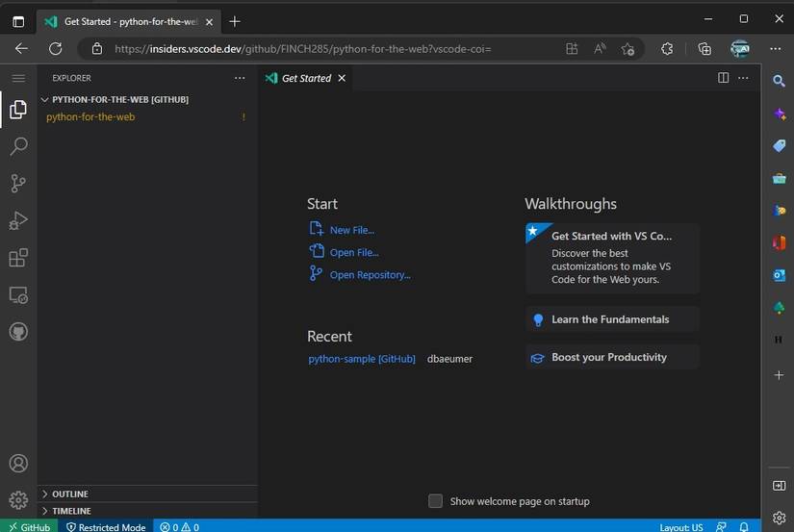
Task: Open Edge sidebar Outlook icon
Action: pyautogui.click(x=780, y=275)
